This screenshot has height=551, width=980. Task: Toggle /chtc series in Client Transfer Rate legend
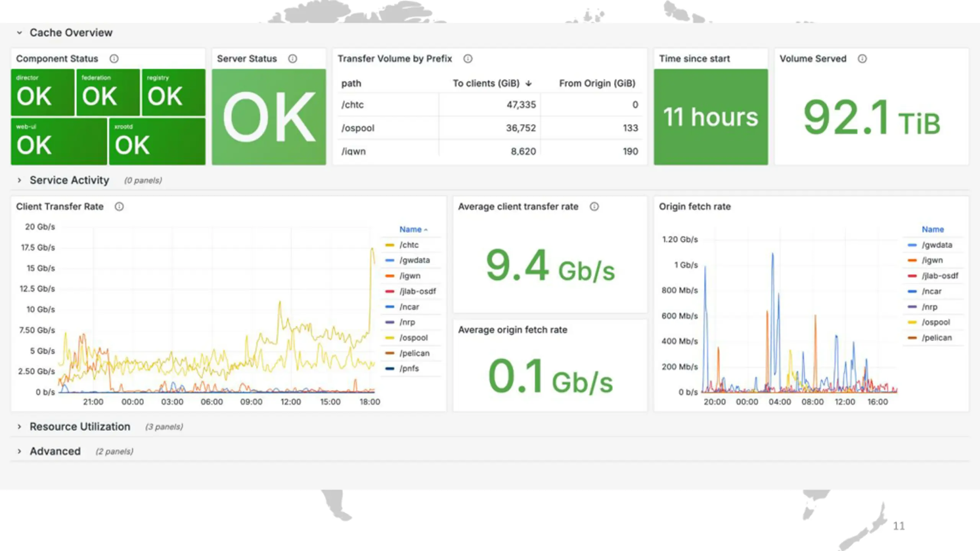point(408,245)
